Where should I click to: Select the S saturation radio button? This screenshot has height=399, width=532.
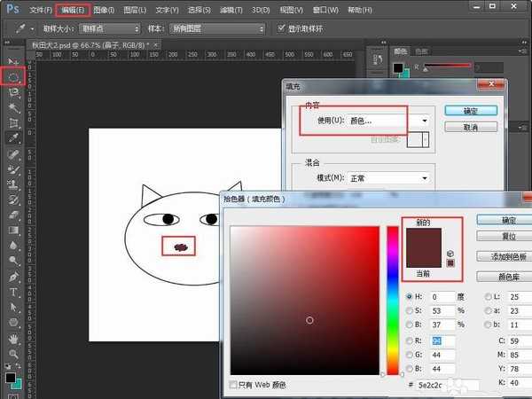click(x=408, y=310)
